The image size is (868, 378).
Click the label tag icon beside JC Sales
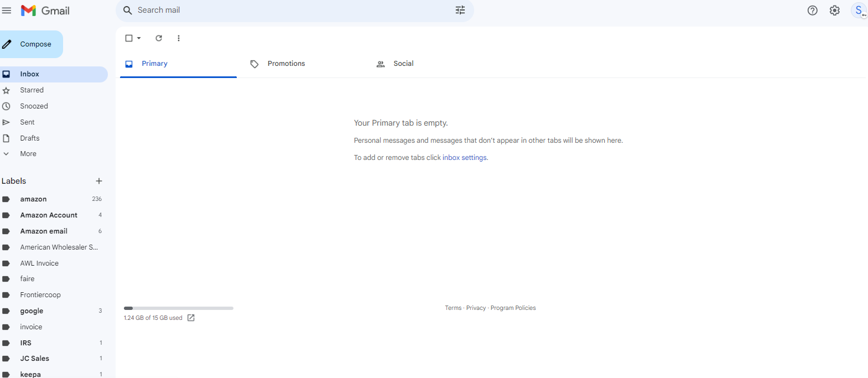click(x=6, y=359)
